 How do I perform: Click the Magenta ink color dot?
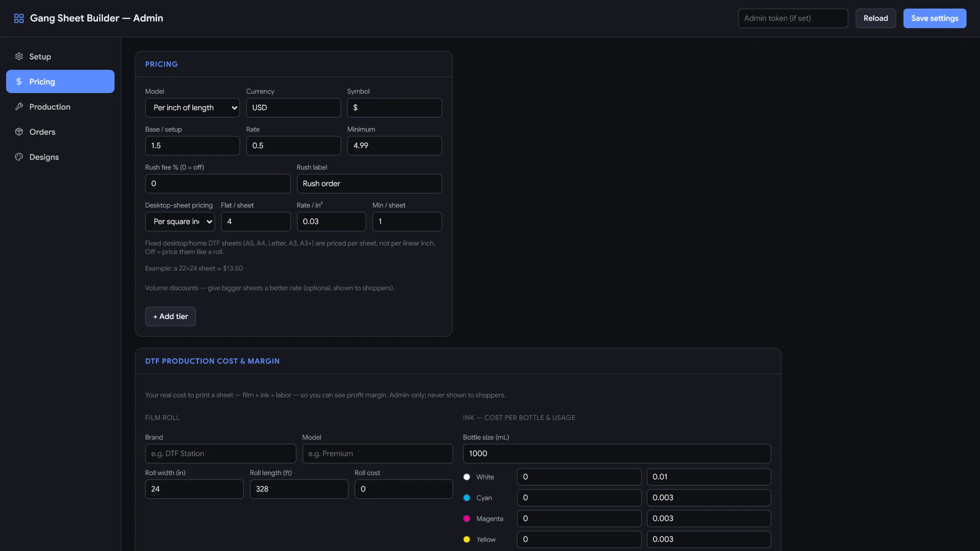coord(467,518)
